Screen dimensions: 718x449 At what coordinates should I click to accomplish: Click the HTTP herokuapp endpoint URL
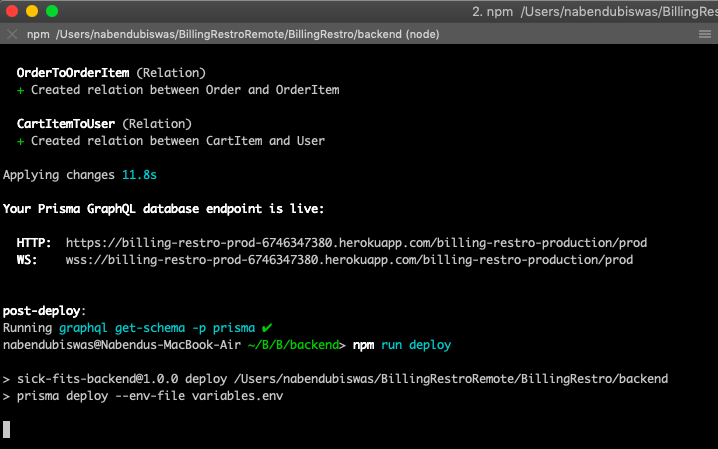coord(356,243)
